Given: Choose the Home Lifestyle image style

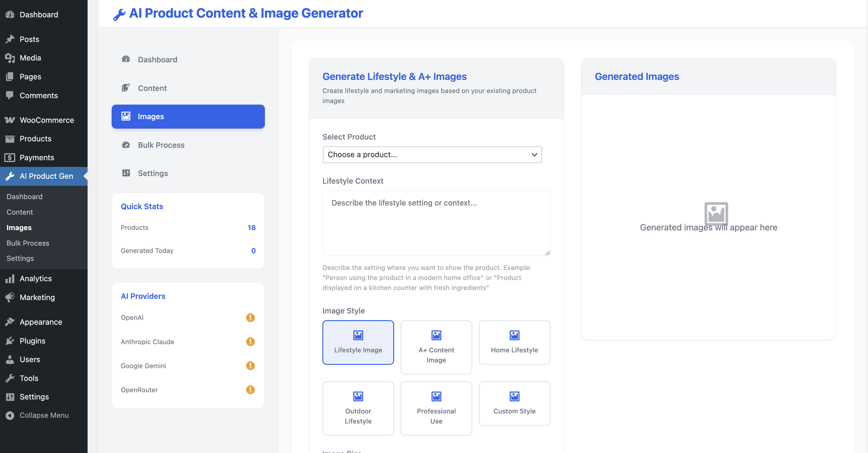Looking at the screenshot, I should point(514,342).
